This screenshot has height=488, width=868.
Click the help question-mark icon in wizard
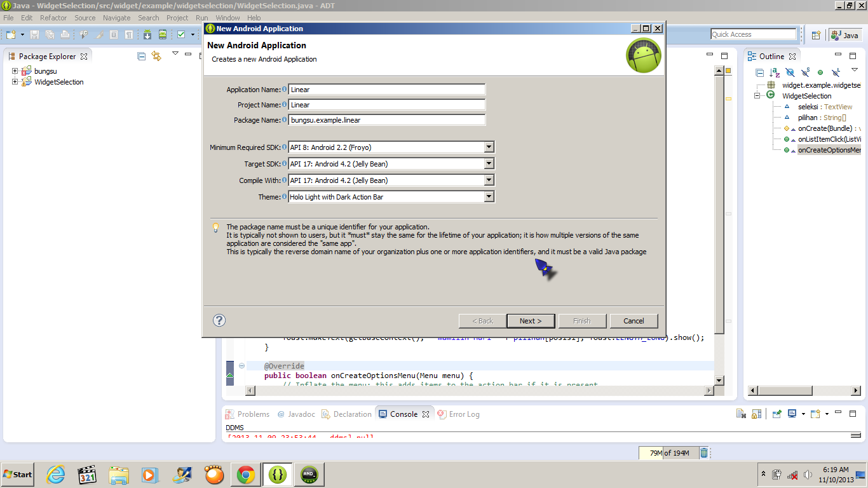219,320
